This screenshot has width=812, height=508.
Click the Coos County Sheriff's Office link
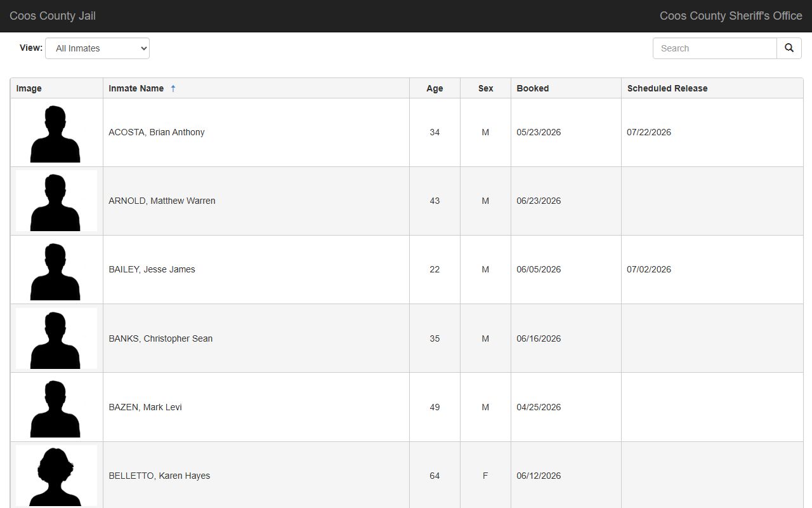pyautogui.click(x=731, y=16)
